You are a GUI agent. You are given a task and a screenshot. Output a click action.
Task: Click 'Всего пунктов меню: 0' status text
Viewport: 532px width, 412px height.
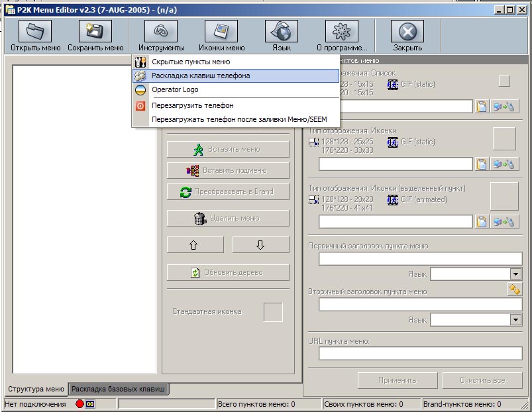click(256, 404)
